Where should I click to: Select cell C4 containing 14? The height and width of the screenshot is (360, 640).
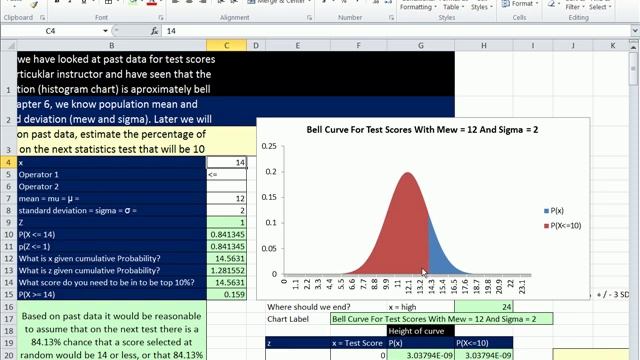coord(227,162)
